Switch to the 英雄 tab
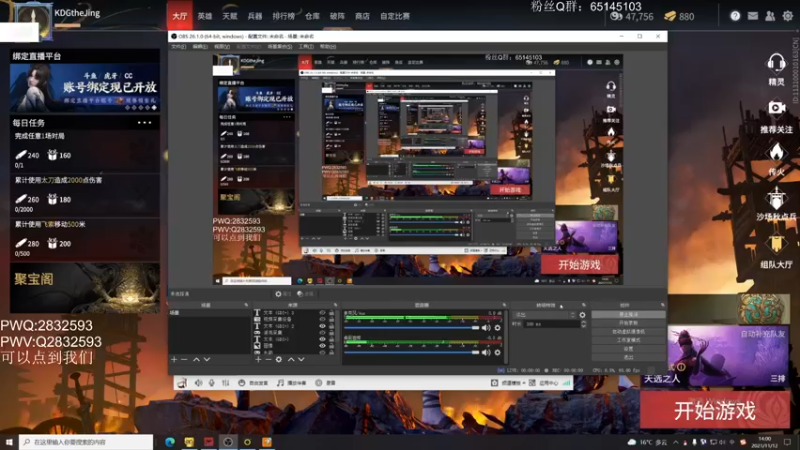The height and width of the screenshot is (450, 800). [x=205, y=16]
